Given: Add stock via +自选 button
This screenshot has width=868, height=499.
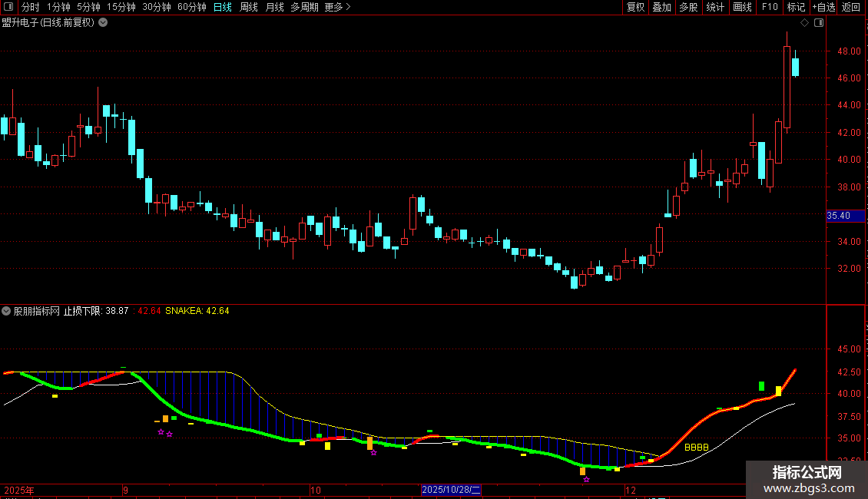Looking at the screenshot, I should (823, 7).
